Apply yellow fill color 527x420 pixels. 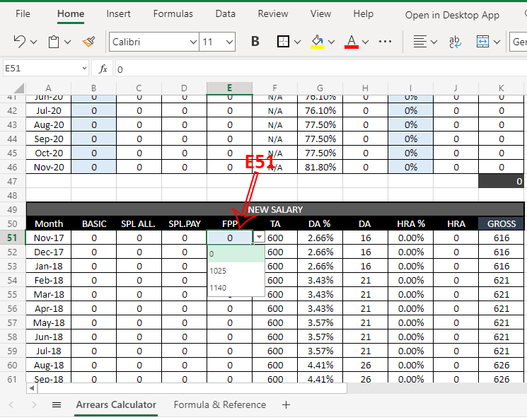pos(318,42)
